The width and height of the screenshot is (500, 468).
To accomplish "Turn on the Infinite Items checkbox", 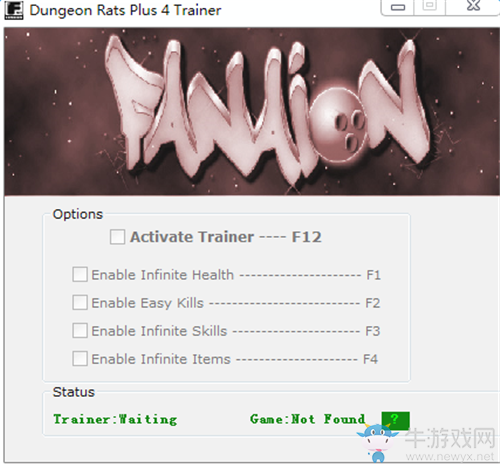I will pyautogui.click(x=80, y=359).
